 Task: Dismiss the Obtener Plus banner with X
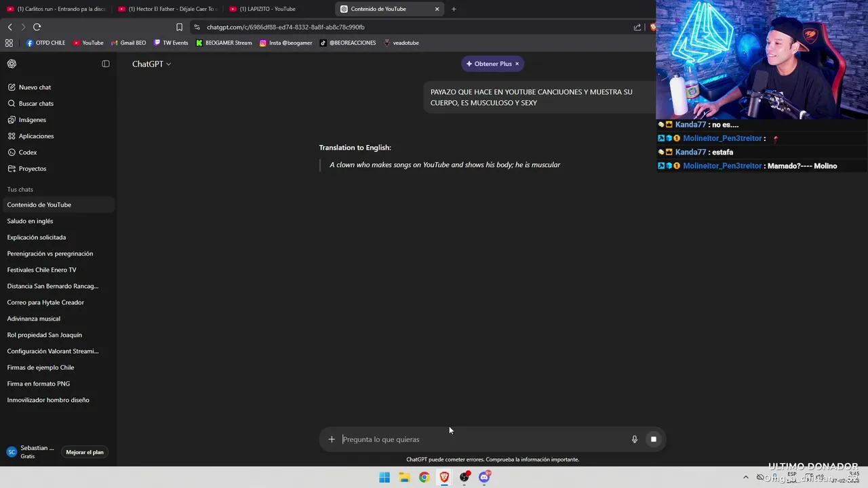coord(517,64)
